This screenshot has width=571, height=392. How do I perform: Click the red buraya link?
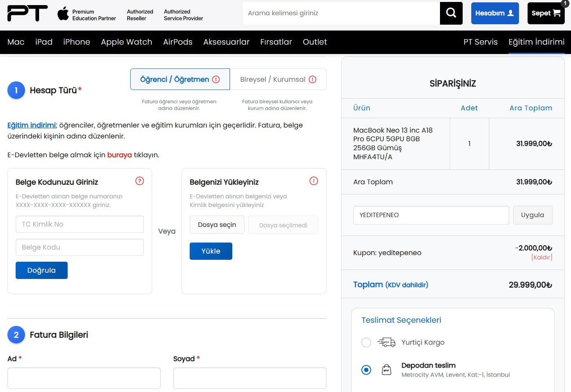click(x=120, y=155)
